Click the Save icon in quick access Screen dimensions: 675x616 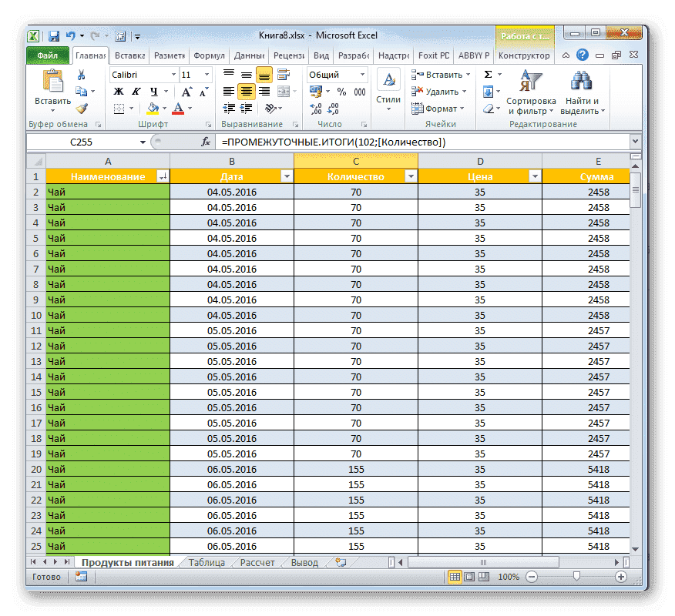point(52,35)
